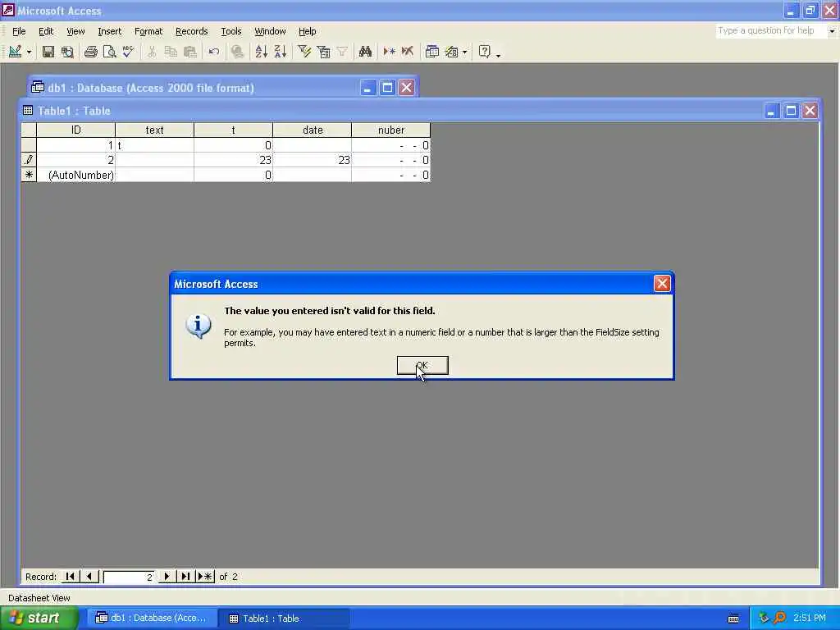Screen dimensions: 840x630
Task: Click the File Search icon
Action: pyautogui.click(x=67, y=52)
